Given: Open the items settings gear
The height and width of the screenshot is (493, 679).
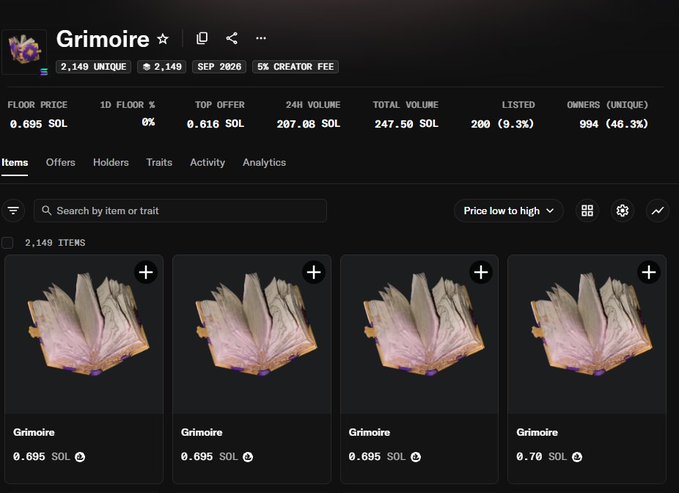Looking at the screenshot, I should pos(622,211).
